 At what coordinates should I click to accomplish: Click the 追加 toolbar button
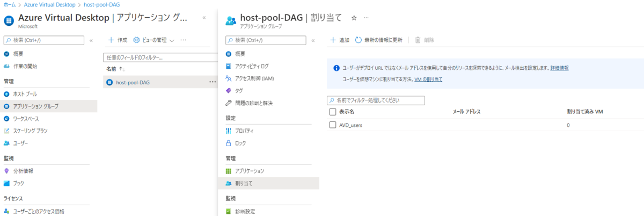point(339,40)
